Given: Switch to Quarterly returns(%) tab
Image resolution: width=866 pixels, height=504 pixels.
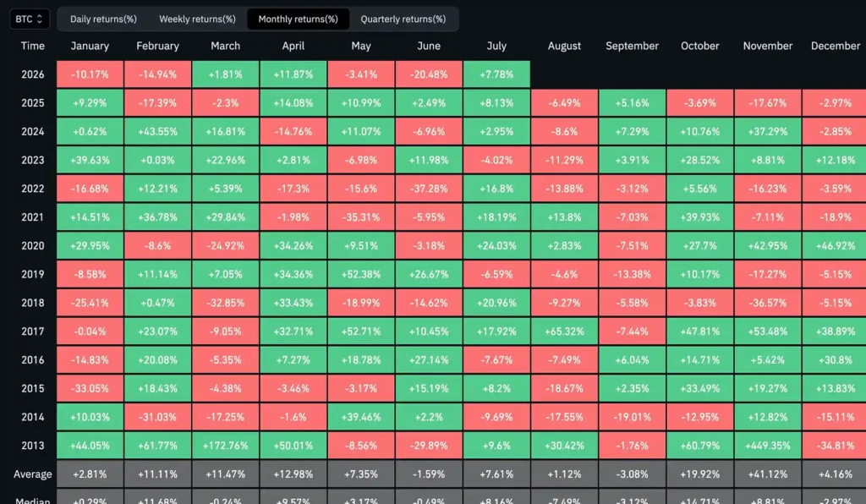Looking at the screenshot, I should (403, 19).
